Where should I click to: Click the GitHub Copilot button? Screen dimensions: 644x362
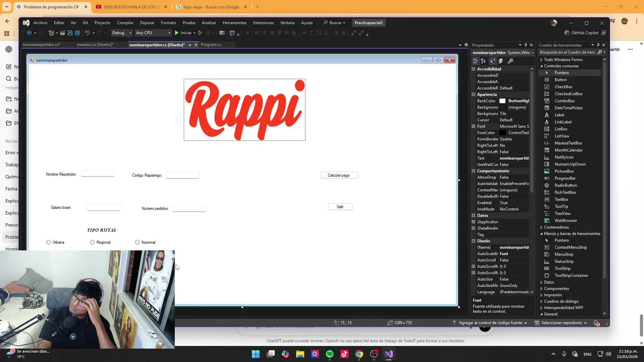582,33
